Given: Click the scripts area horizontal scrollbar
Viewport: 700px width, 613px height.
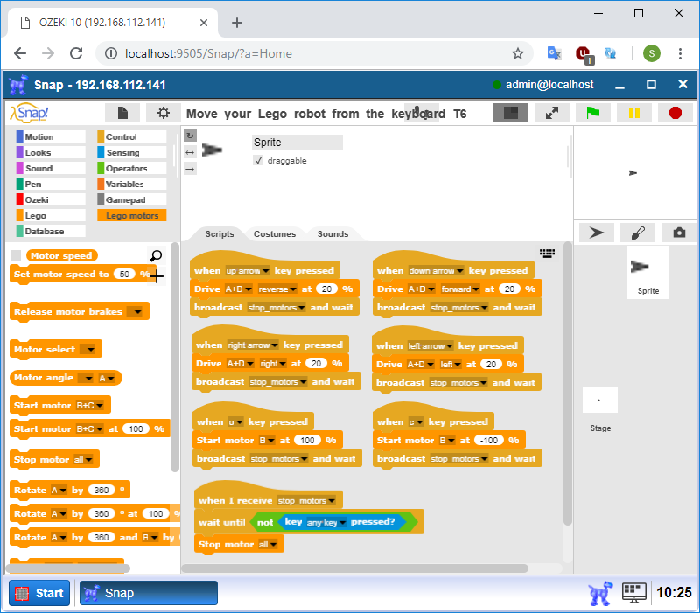Looking at the screenshot, I should [355, 568].
